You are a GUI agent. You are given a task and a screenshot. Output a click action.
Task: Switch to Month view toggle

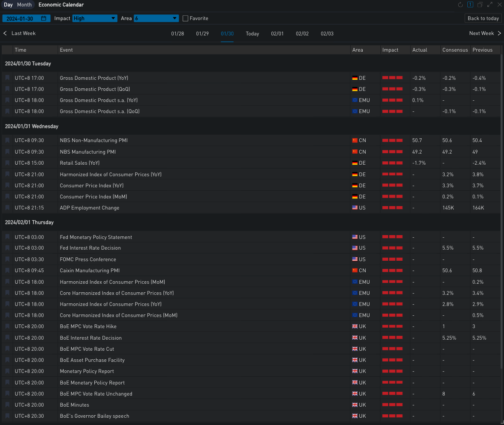coord(24,5)
